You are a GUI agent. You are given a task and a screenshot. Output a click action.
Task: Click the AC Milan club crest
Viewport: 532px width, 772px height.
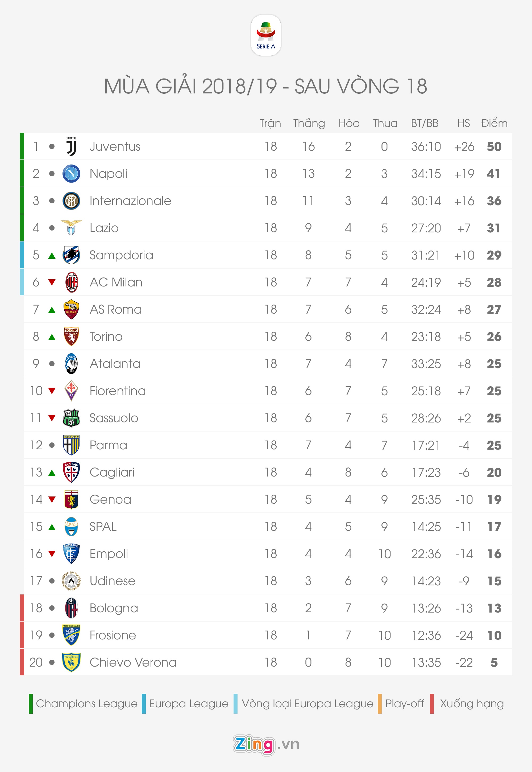click(x=71, y=282)
